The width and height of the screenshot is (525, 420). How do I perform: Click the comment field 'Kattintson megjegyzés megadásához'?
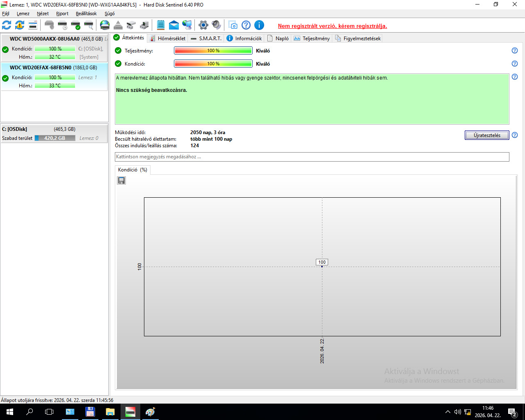click(x=312, y=157)
